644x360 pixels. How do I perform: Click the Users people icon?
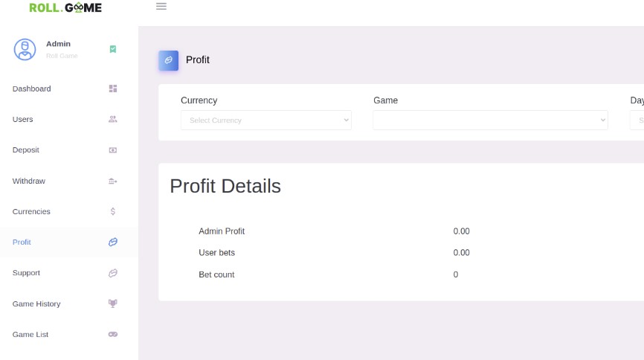tap(112, 119)
